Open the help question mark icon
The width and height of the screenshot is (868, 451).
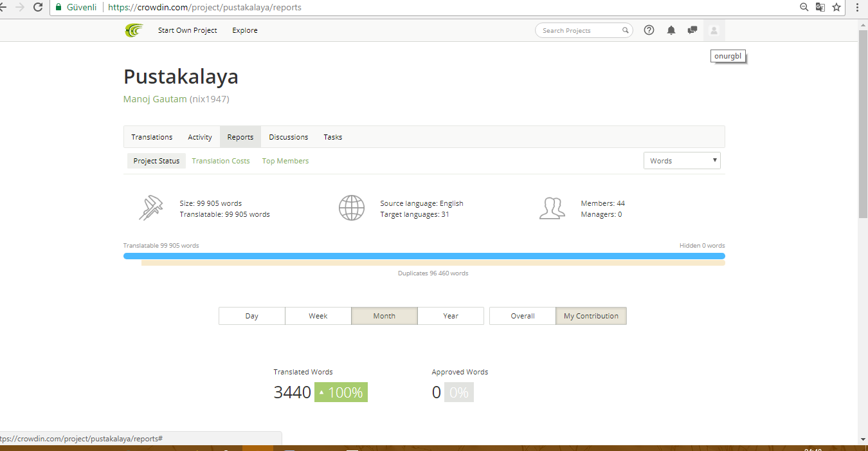649,30
